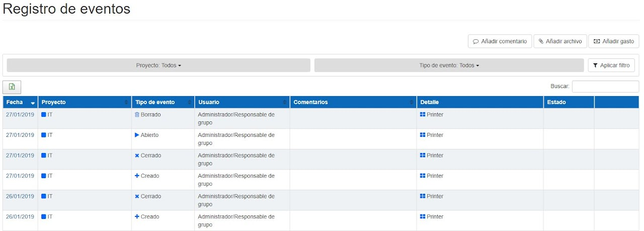Click the blue square project icon in the Borrado row
This screenshot has height=231, width=644.
[x=44, y=115]
